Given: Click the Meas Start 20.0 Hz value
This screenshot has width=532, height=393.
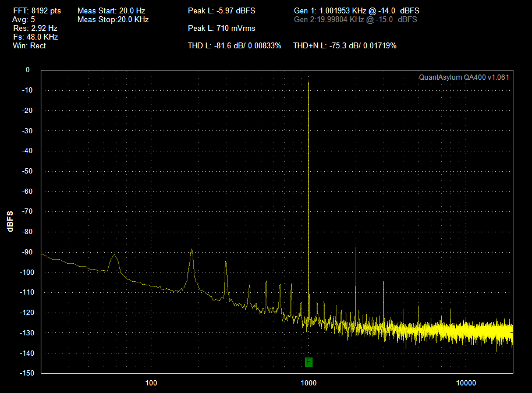Looking at the screenshot, I should point(111,11).
